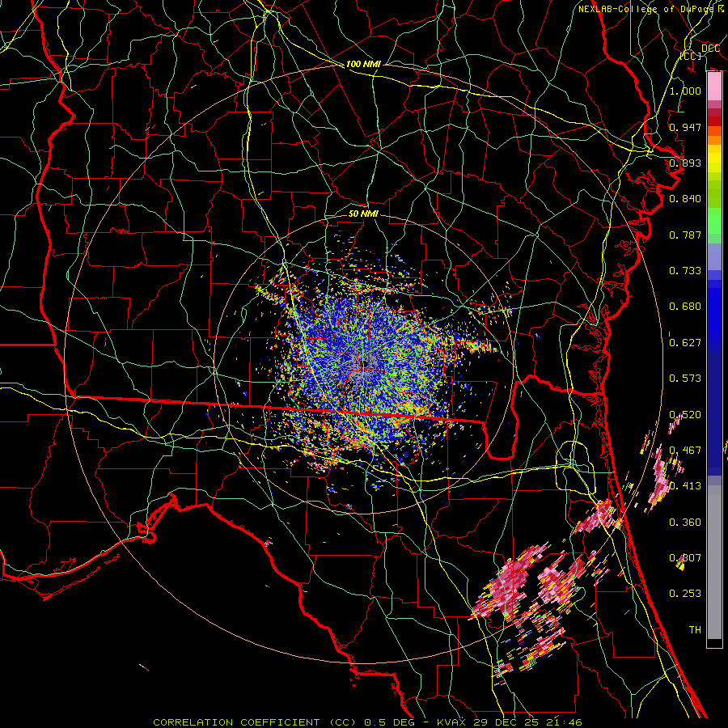Click the 100 NMI range ring label
The width and height of the screenshot is (728, 728).
click(x=363, y=64)
